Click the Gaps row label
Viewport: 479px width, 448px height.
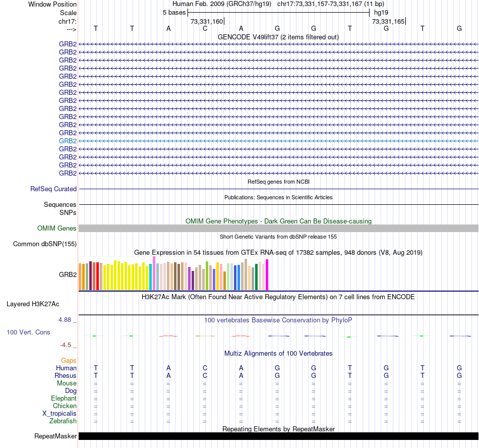(x=69, y=361)
